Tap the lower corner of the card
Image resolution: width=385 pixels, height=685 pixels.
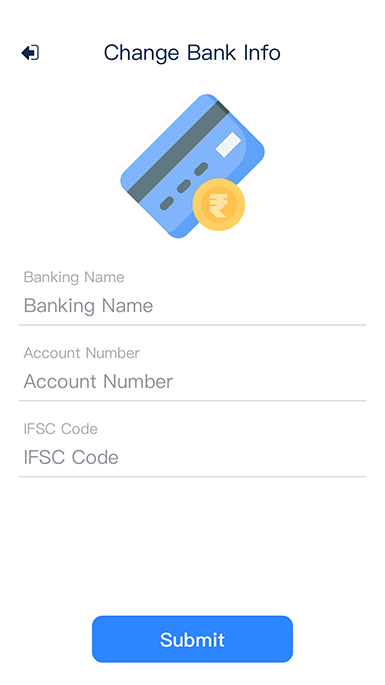coord(179,230)
